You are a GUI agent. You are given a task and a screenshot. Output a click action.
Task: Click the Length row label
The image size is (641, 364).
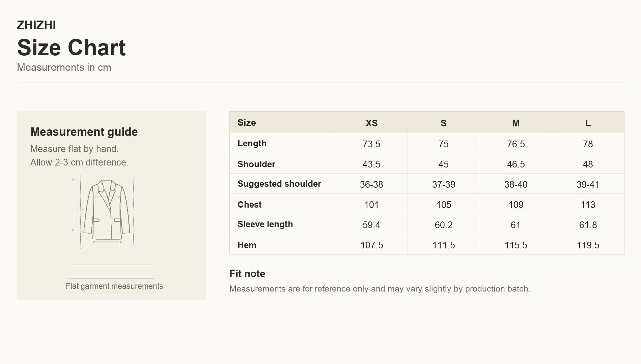(x=252, y=143)
